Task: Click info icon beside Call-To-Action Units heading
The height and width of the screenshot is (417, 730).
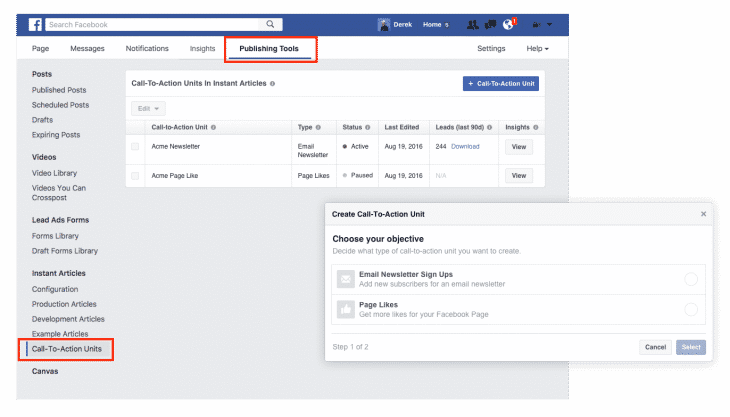Action: tap(272, 84)
